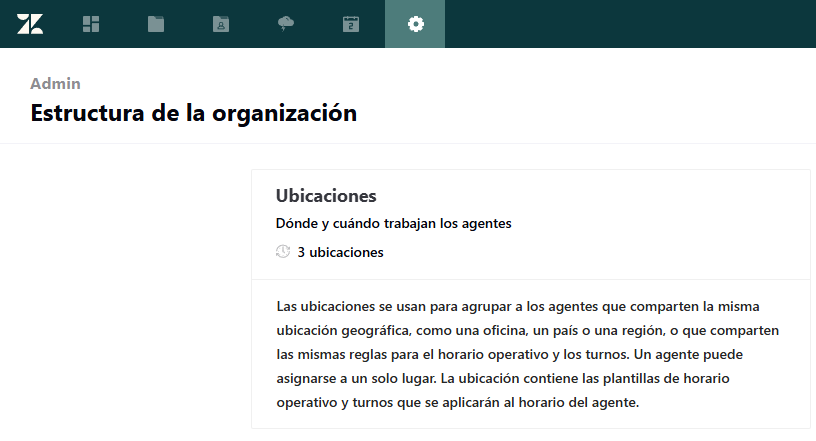This screenshot has width=816, height=441.
Task: Open the folder icon with person badge
Action: (x=221, y=24)
